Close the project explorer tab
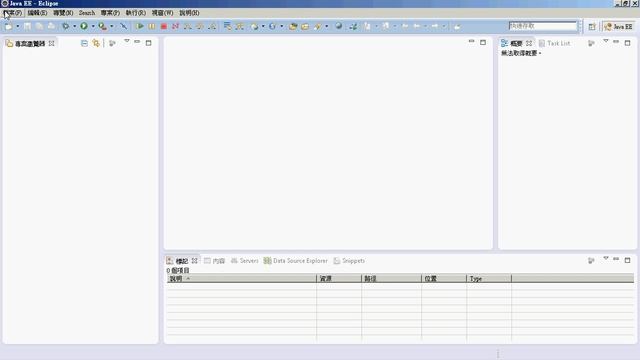 tap(51, 43)
